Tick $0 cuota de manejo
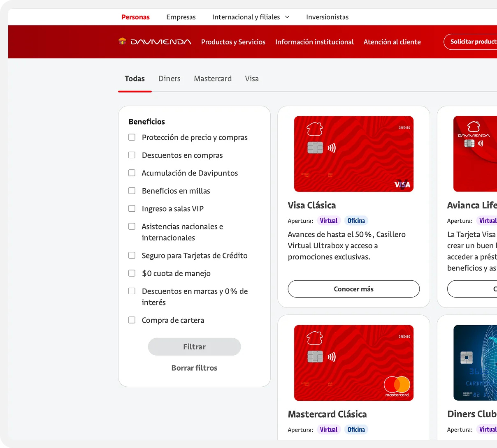 pos(132,273)
